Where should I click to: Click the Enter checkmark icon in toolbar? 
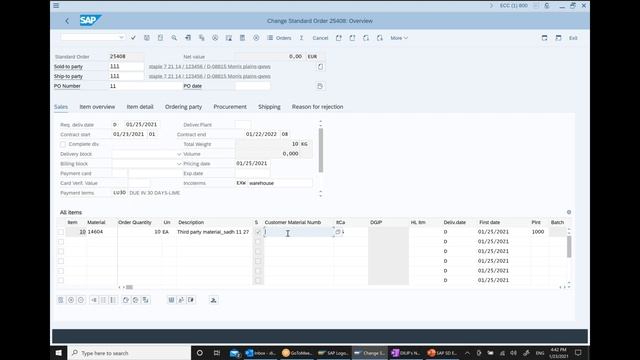pyautogui.click(x=133, y=38)
